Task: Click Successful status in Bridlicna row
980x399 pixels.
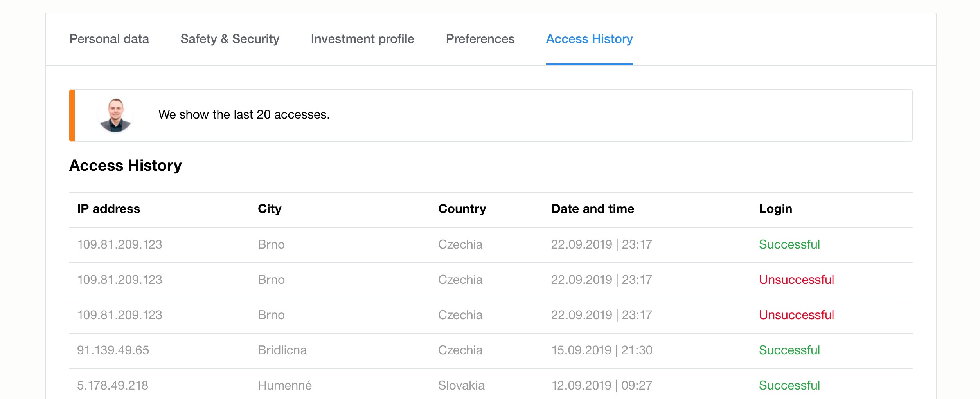Action: (x=789, y=350)
